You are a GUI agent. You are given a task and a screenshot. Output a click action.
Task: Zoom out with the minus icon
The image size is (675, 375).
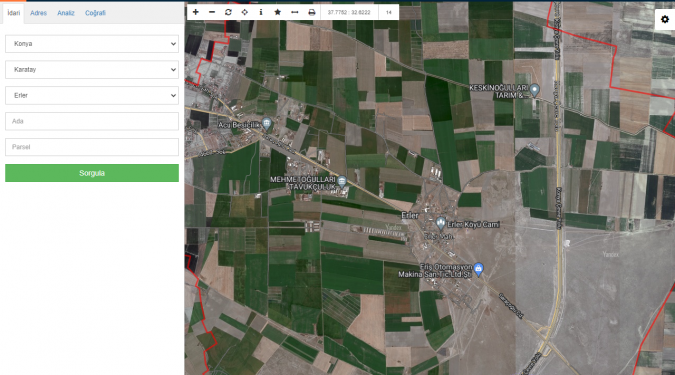coord(212,12)
